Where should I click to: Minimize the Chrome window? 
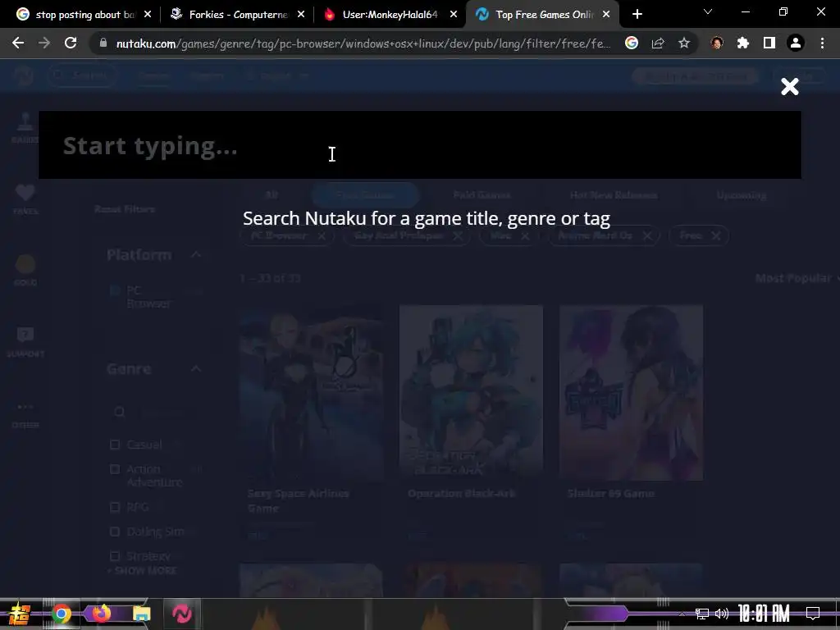click(x=745, y=11)
